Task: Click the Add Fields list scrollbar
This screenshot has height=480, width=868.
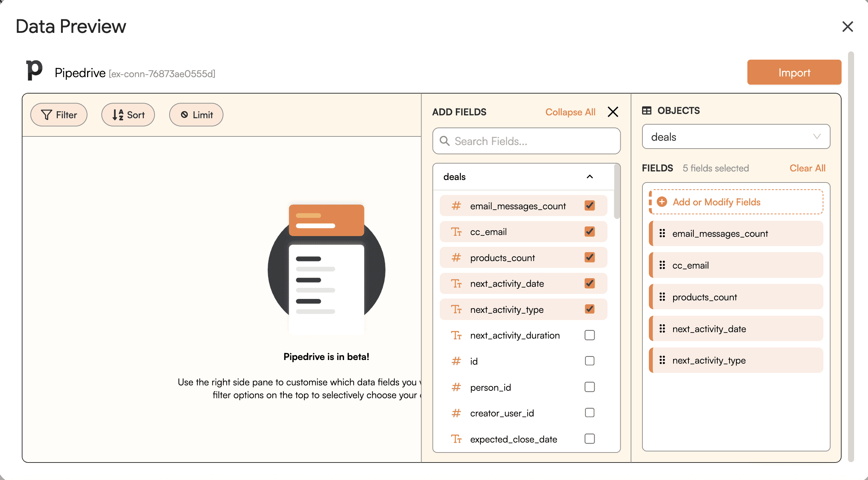Action: [x=617, y=192]
